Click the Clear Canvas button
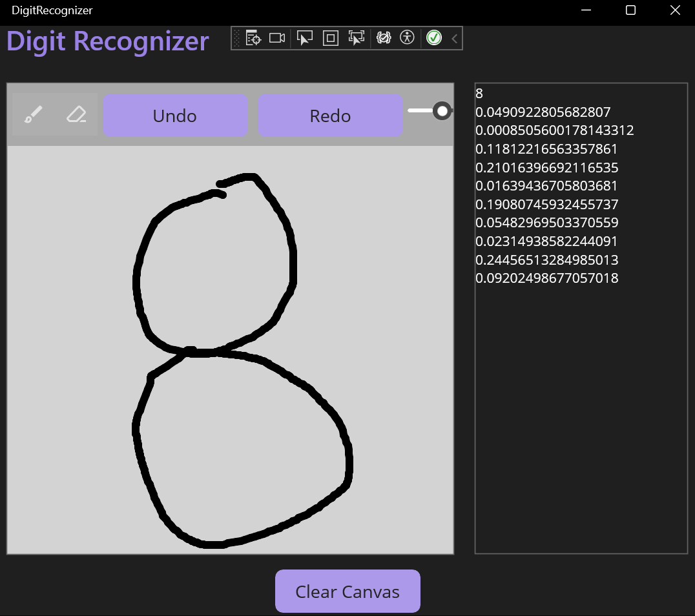695x616 pixels. (x=347, y=591)
